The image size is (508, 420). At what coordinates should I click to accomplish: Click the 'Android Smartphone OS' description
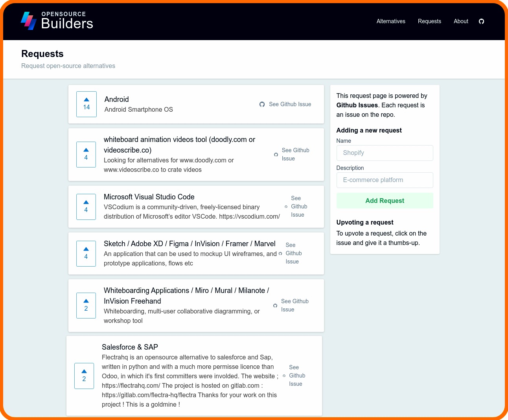139,110
